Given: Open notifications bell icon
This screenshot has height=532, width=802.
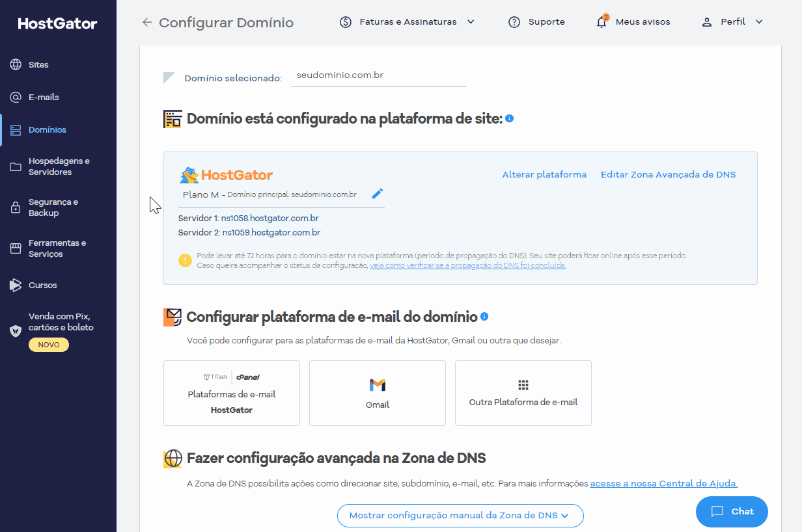Looking at the screenshot, I should tap(602, 21).
